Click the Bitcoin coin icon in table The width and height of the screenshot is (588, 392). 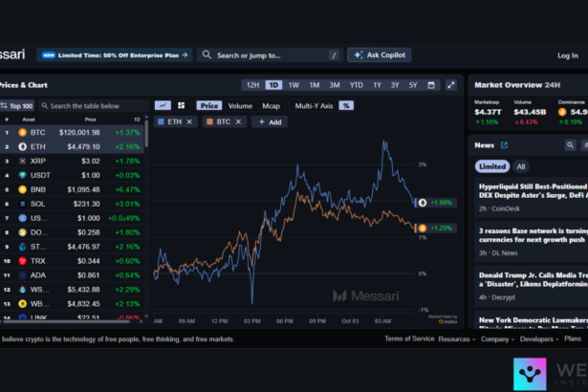coord(22,132)
